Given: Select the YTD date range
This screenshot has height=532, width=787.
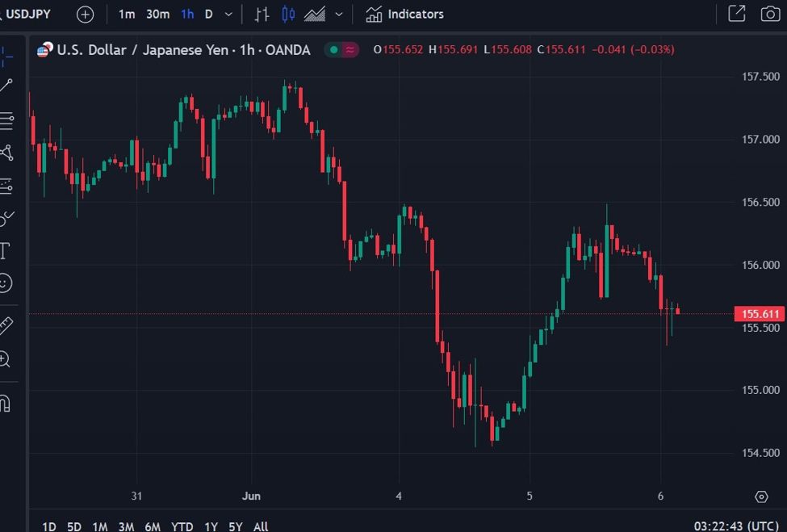Looking at the screenshot, I should pos(182,526).
